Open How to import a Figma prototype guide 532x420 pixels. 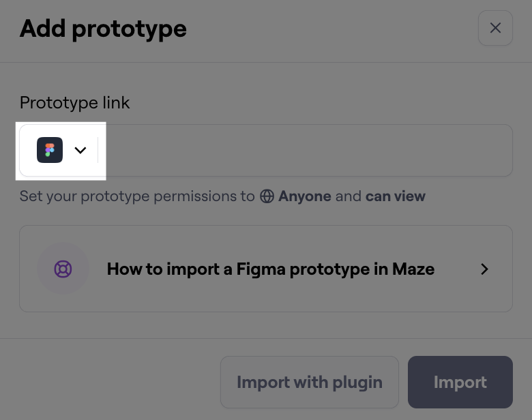tap(270, 269)
